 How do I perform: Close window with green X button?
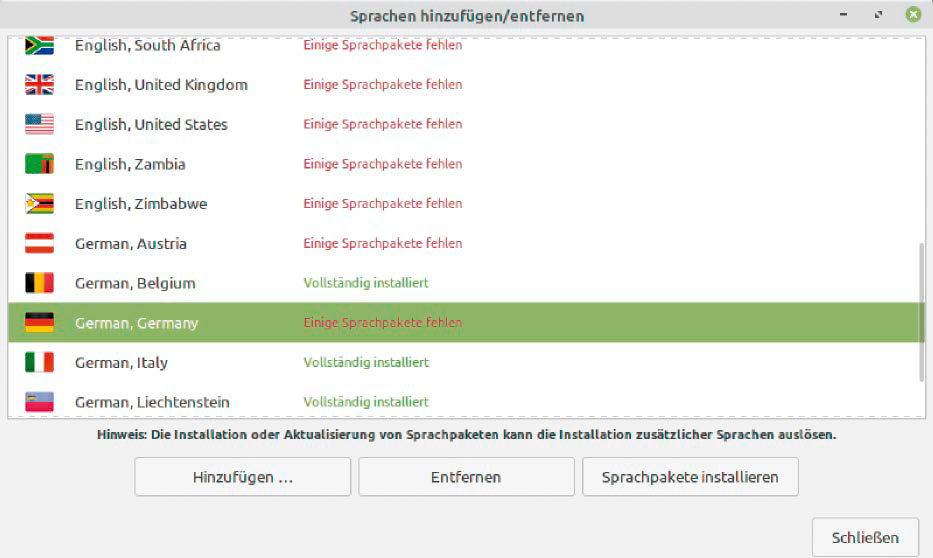point(913,14)
